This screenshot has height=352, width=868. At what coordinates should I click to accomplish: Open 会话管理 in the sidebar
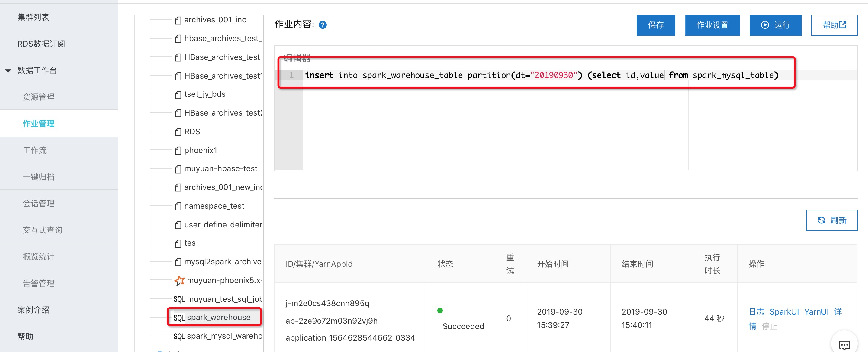click(38, 204)
